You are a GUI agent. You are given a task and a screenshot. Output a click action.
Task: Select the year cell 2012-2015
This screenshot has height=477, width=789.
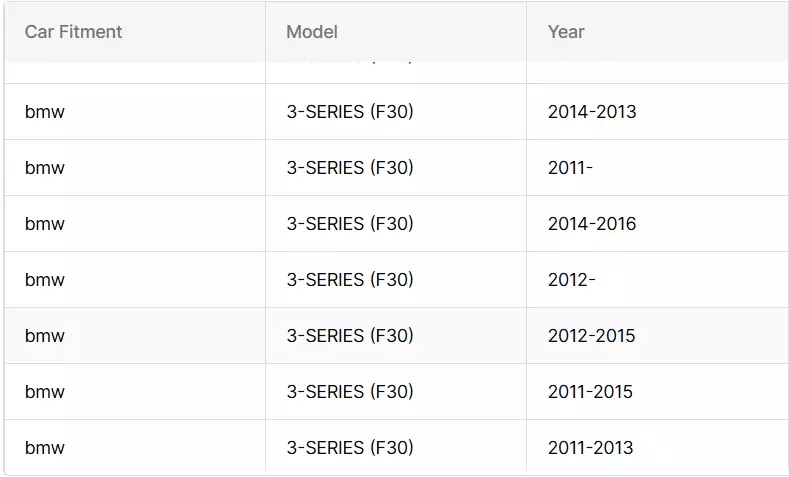tap(591, 336)
